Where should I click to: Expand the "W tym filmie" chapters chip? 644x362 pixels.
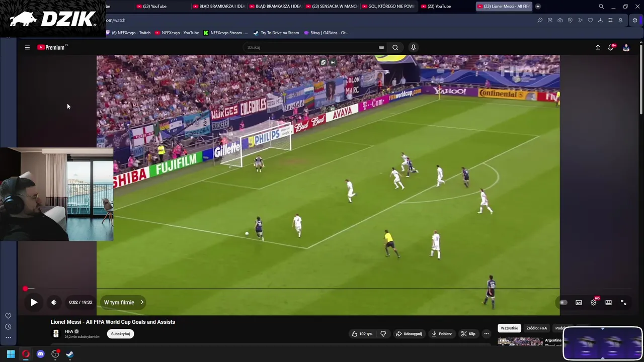pyautogui.click(x=124, y=302)
